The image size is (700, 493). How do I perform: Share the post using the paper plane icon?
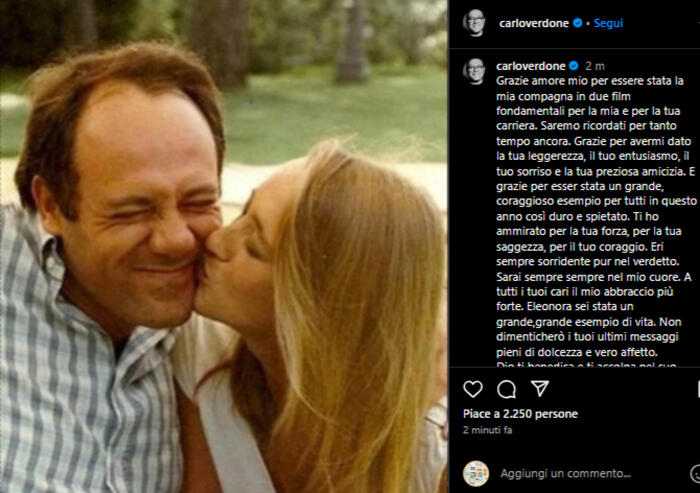tap(540, 389)
